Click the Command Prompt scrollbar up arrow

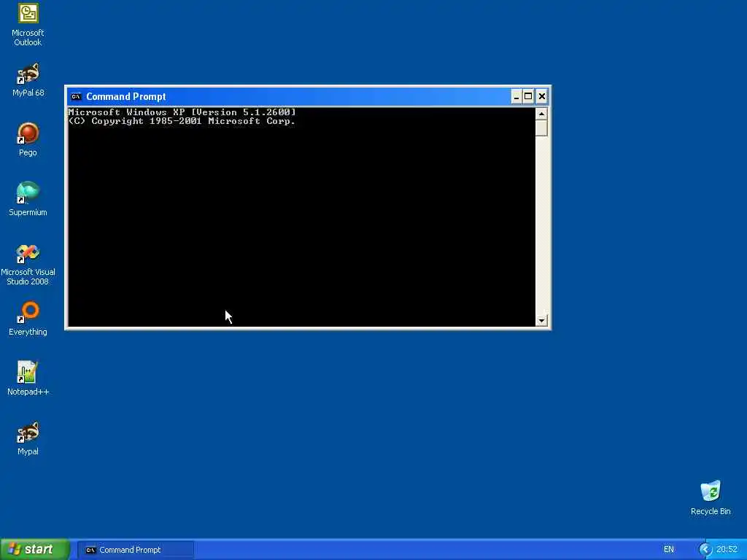[541, 114]
